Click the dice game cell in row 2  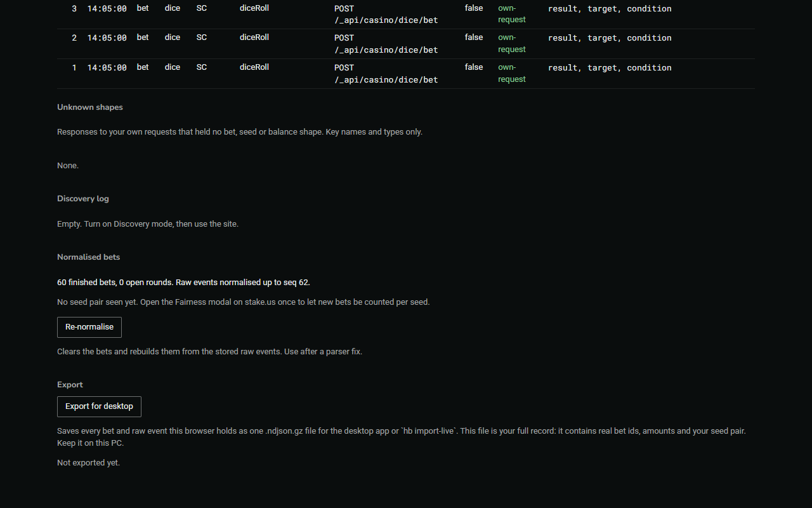173,37
